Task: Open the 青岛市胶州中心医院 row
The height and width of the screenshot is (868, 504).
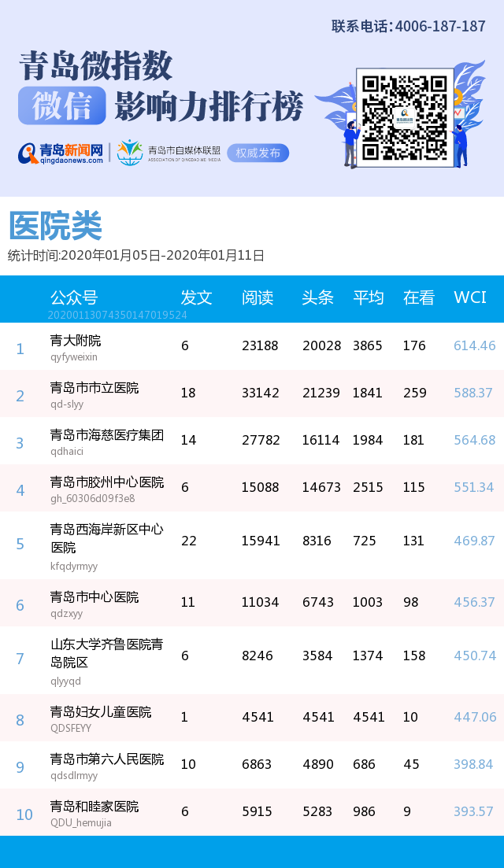Action: pos(107,482)
